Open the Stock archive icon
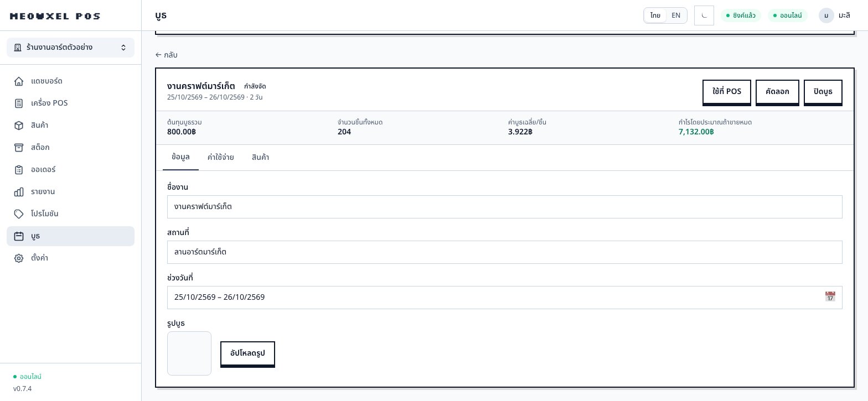Image resolution: width=868 pixels, height=401 pixels. 19,148
